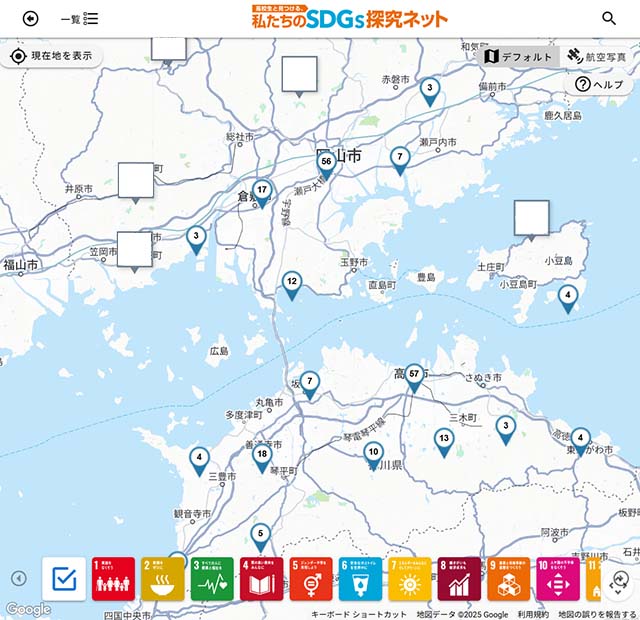Open cluster marker 56 at 岡山市
The image size is (640, 620).
pyautogui.click(x=326, y=166)
